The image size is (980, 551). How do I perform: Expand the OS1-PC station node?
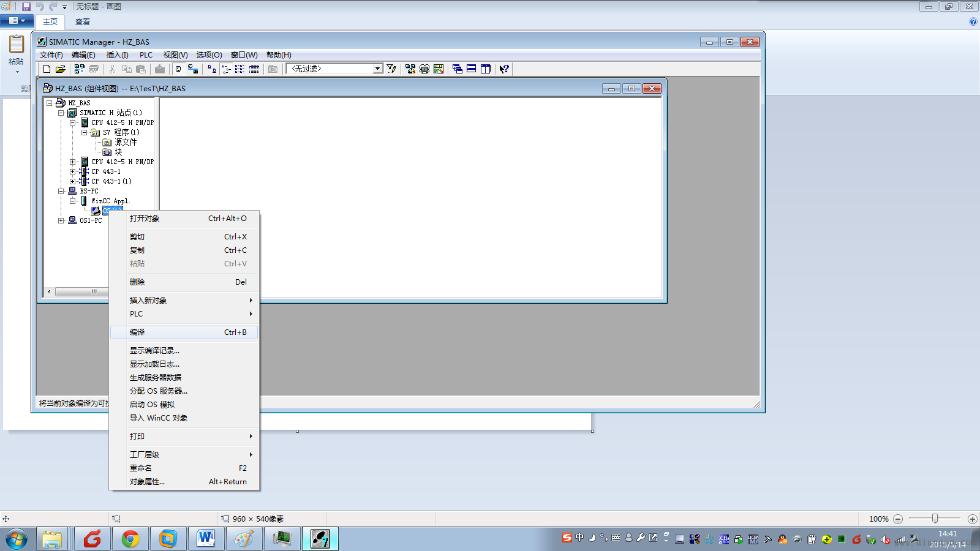(x=61, y=221)
